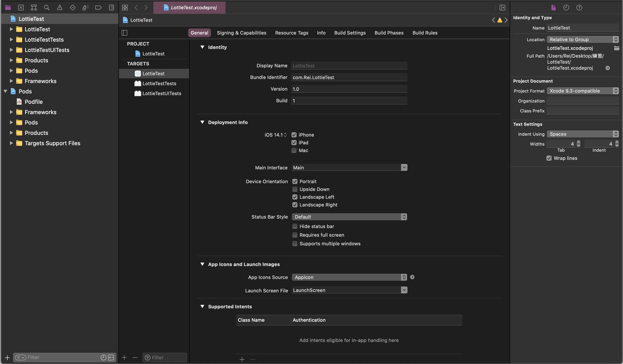
Task: Click the related items grid icon
Action: click(125, 8)
